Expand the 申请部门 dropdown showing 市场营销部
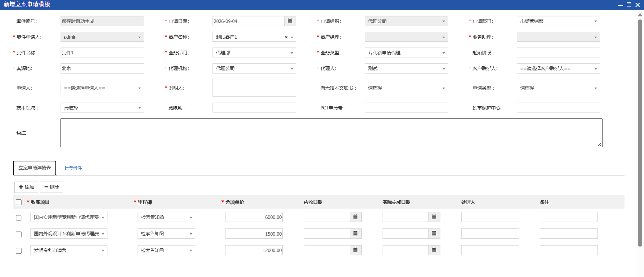The width and height of the screenshot is (644, 277). pyautogui.click(x=558, y=21)
